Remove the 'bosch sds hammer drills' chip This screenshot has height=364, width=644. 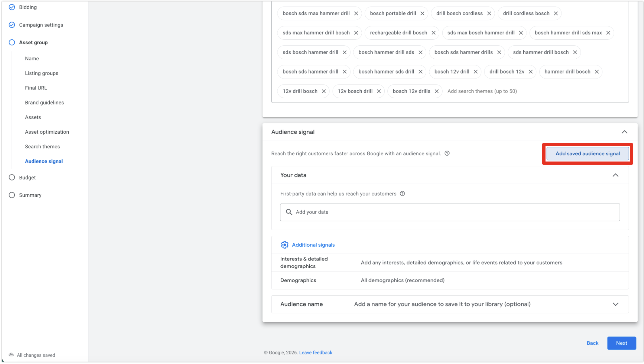(x=499, y=52)
